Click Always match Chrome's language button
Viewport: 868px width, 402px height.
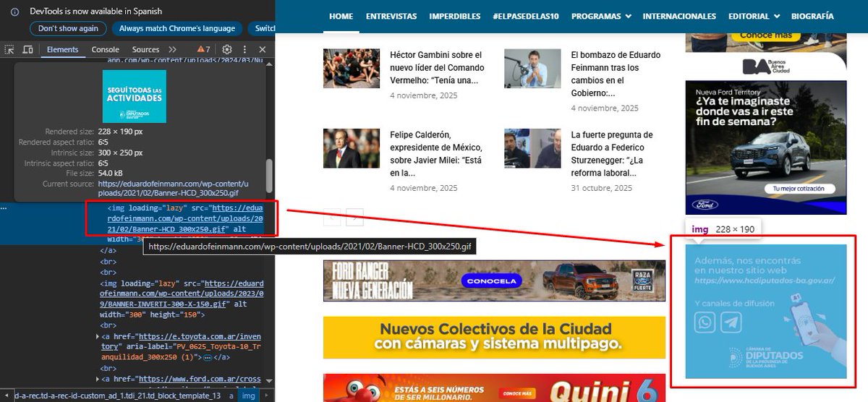coord(177,28)
